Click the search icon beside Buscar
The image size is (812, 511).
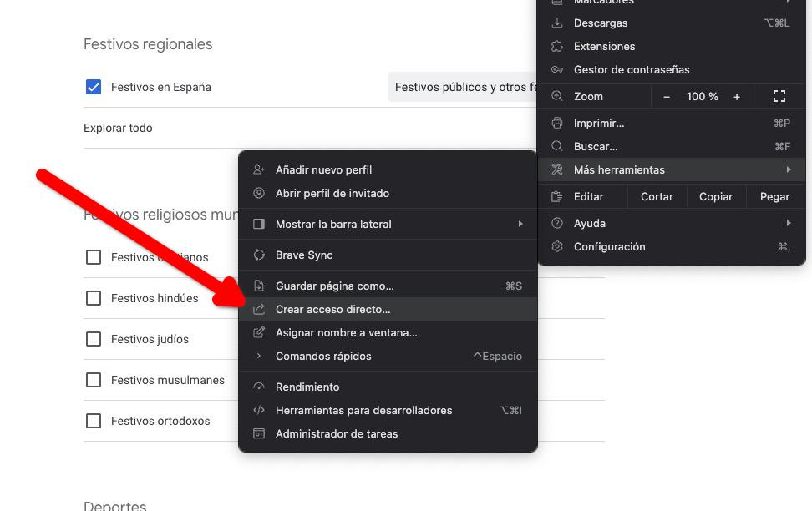557,146
